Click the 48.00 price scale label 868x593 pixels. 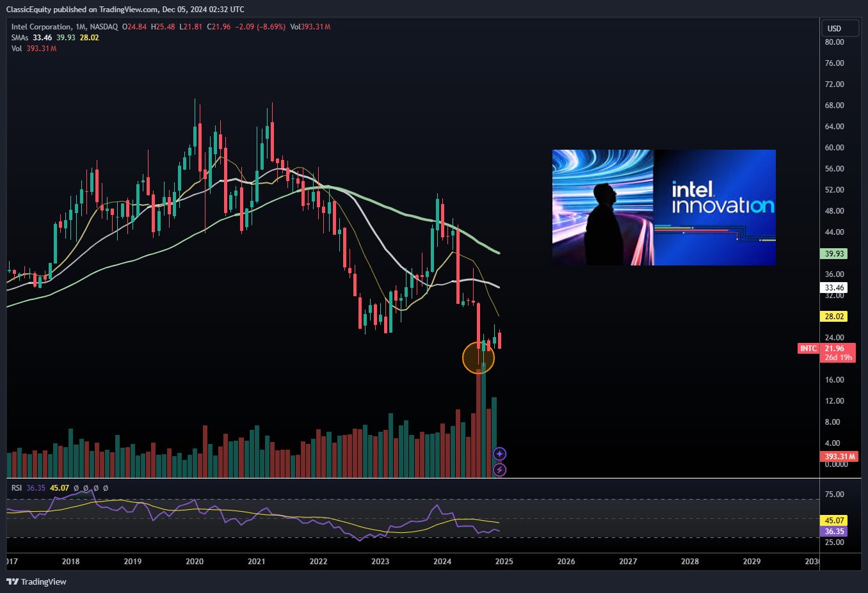point(834,211)
